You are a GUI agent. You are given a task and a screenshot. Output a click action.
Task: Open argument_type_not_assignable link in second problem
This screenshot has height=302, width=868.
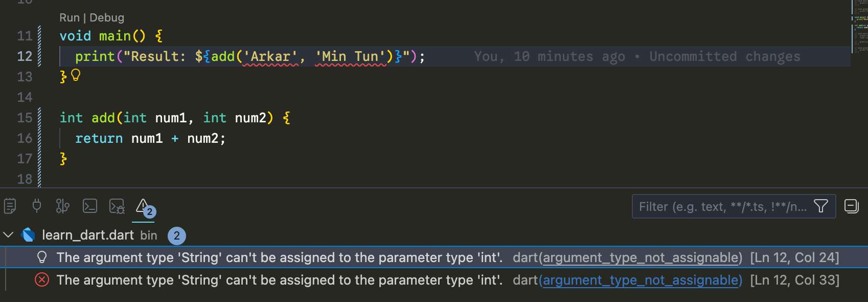(x=642, y=280)
